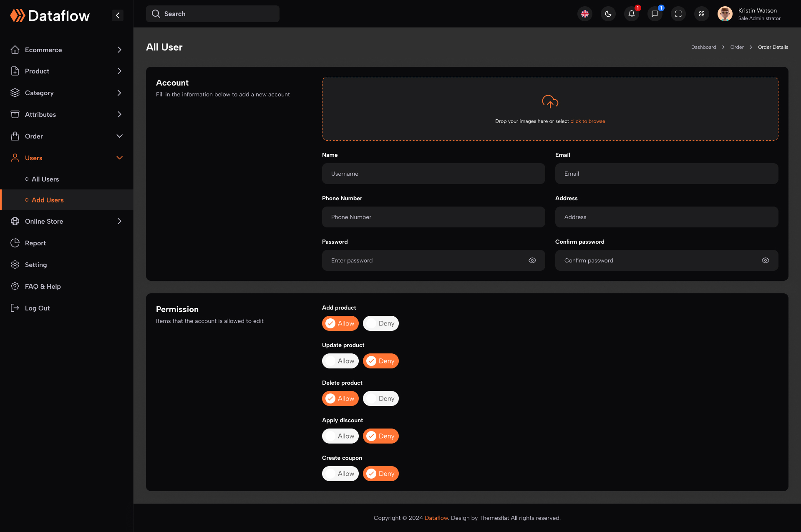Screen dimensions: 801x532
Task: Open the All Users menu item
Action: [x=45, y=179]
